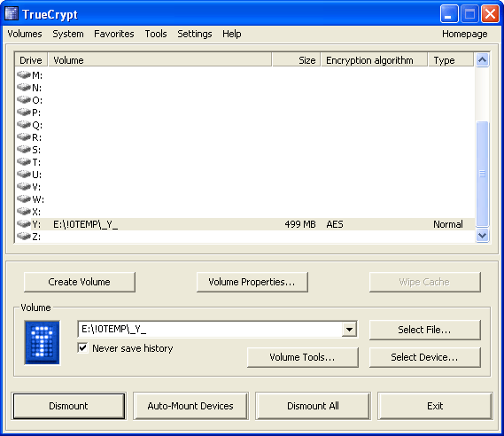
Task: Click Dismount All button
Action: [x=313, y=406]
